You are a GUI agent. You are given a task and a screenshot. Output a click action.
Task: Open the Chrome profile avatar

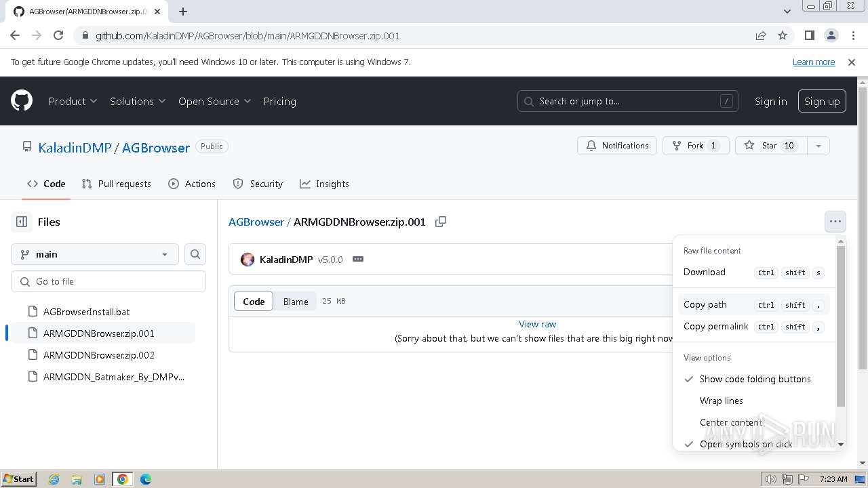[x=831, y=36]
